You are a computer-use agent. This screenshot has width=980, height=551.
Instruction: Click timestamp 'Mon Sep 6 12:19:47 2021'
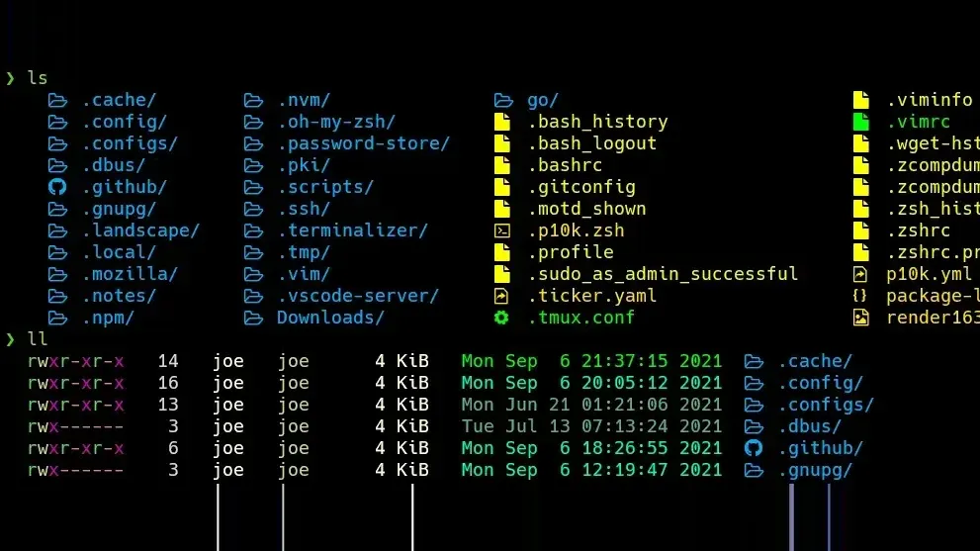592,470
